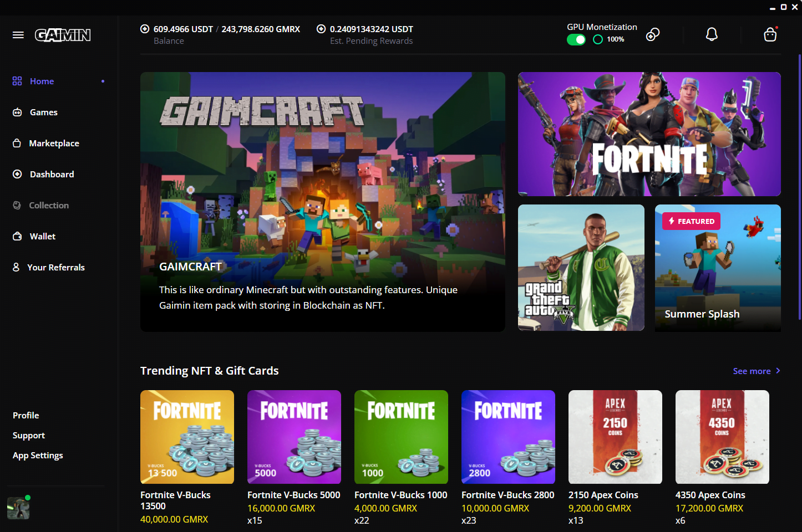Open Fortnite V-Bucks 13500 card image
802x532 pixels.
(x=187, y=437)
